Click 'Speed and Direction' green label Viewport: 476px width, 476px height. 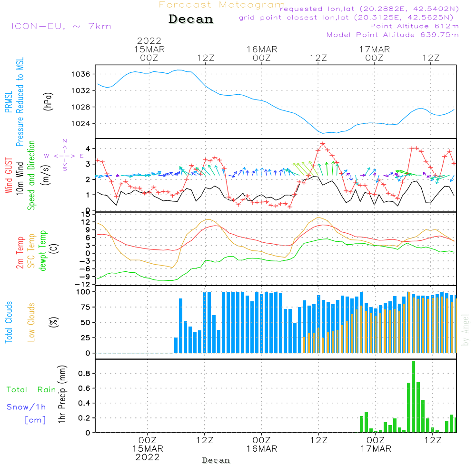click(x=31, y=175)
